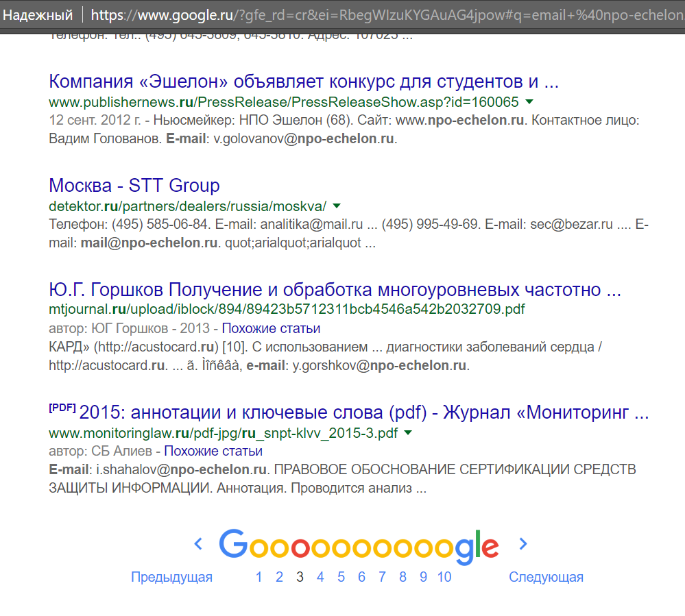This screenshot has width=685, height=616.
Task: Go to results page 1
Action: coord(259,577)
